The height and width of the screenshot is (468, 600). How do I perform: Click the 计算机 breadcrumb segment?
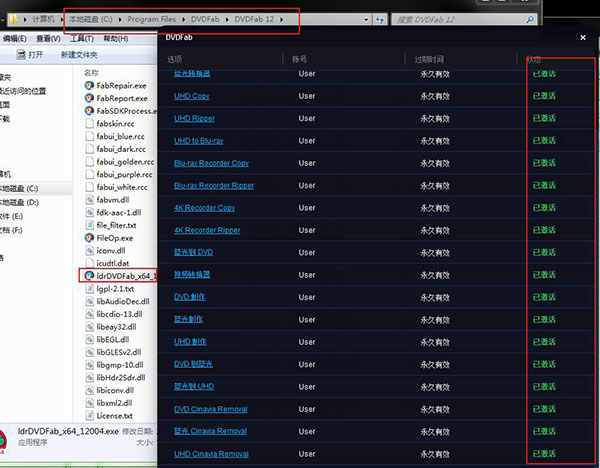click(43, 19)
